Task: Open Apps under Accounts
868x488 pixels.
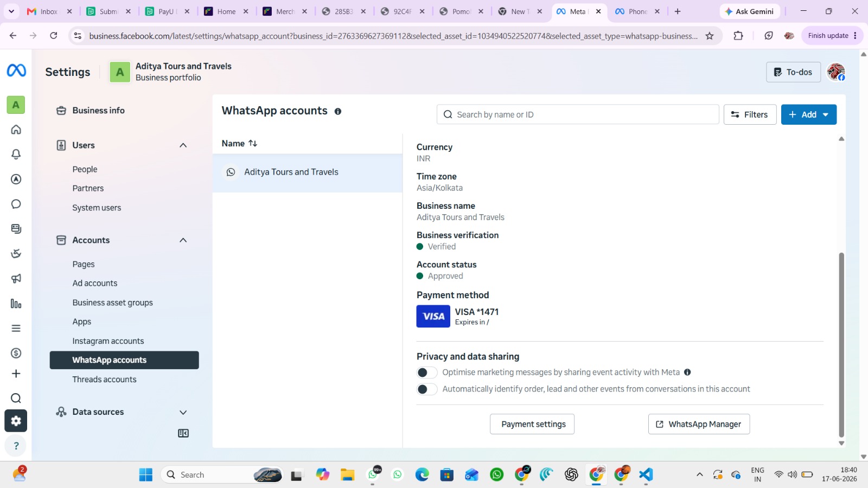Action: tap(82, 322)
